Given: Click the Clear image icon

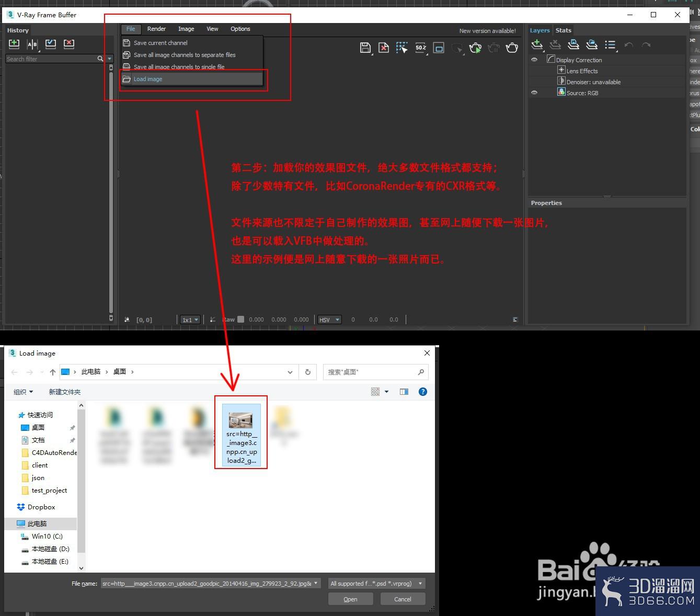Looking at the screenshot, I should [384, 48].
